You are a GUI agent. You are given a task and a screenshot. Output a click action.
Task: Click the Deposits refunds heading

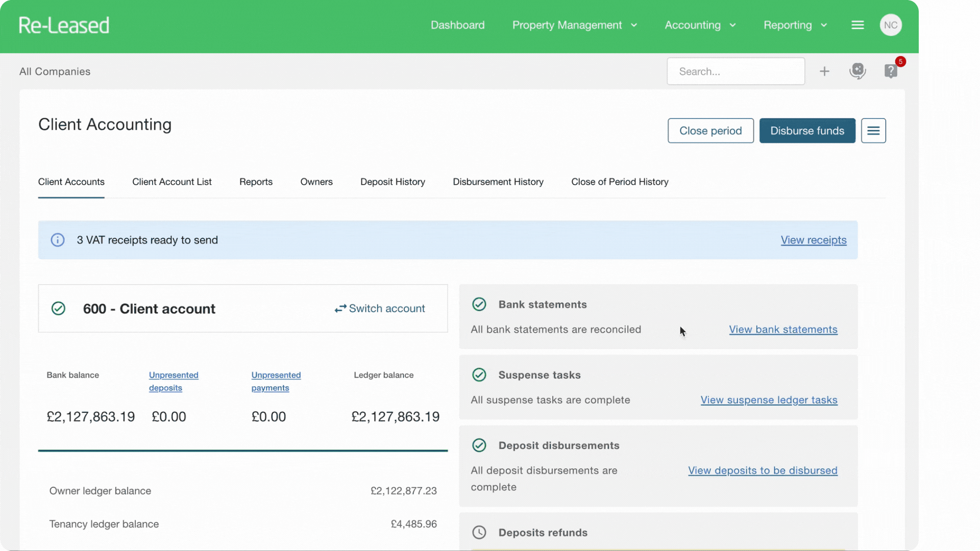pyautogui.click(x=543, y=533)
